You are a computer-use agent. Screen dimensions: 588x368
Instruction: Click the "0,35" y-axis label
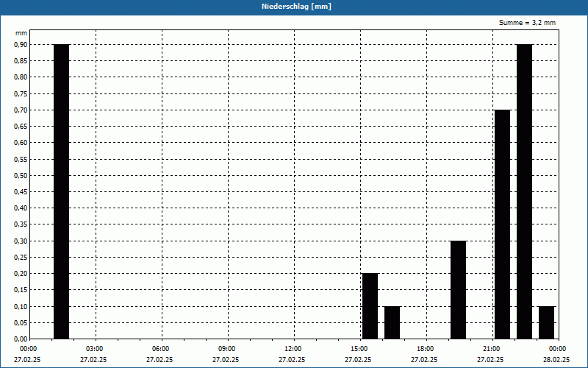[x=21, y=224]
